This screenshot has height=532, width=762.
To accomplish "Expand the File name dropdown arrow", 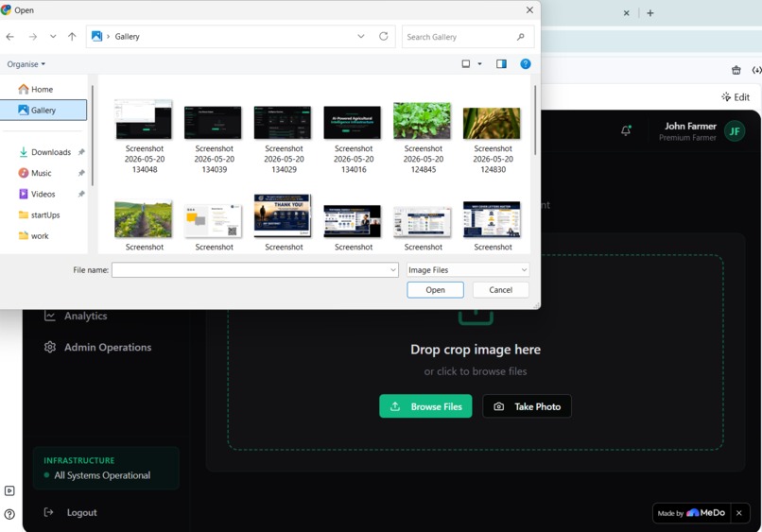I will [393, 269].
